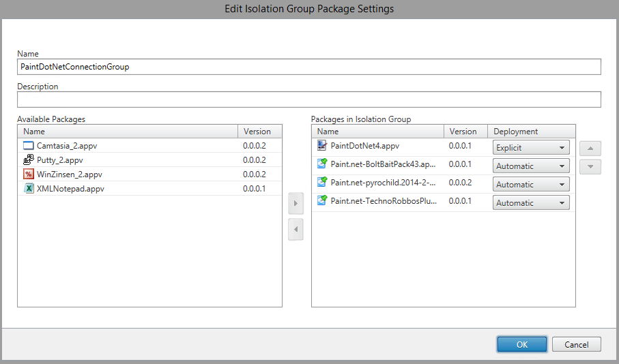Add selected package with right arrow button

[296, 204]
